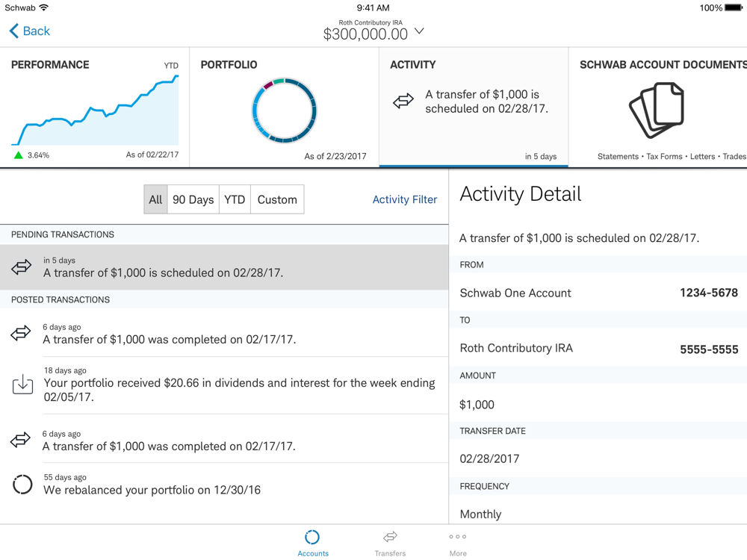Click transfer arrows icon in Activity card
The height and width of the screenshot is (560, 747).
(x=403, y=101)
